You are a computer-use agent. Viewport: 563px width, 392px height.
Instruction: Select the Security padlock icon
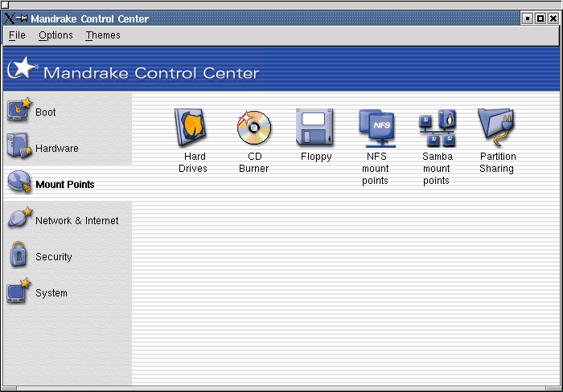pos(18,255)
